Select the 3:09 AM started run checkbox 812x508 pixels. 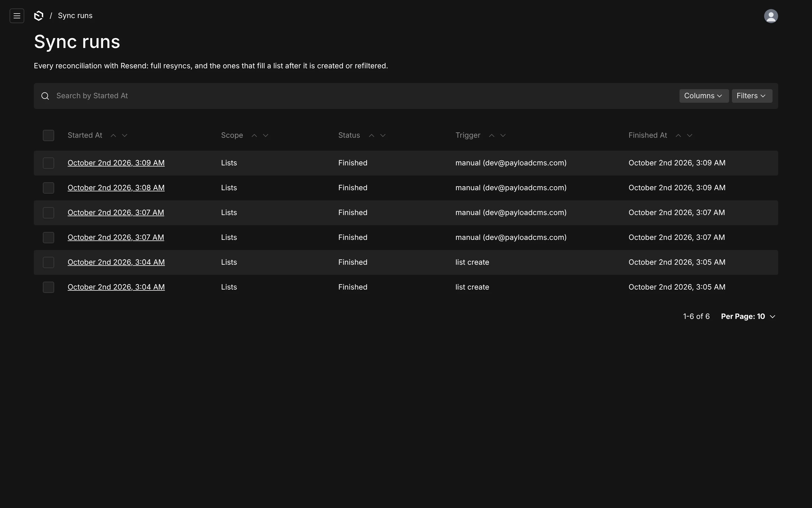point(48,163)
